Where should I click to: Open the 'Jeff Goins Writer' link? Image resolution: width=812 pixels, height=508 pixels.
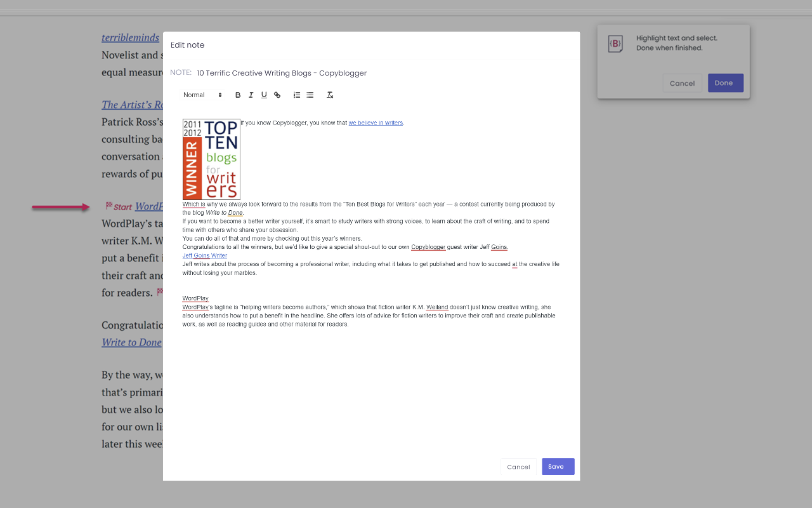point(204,256)
